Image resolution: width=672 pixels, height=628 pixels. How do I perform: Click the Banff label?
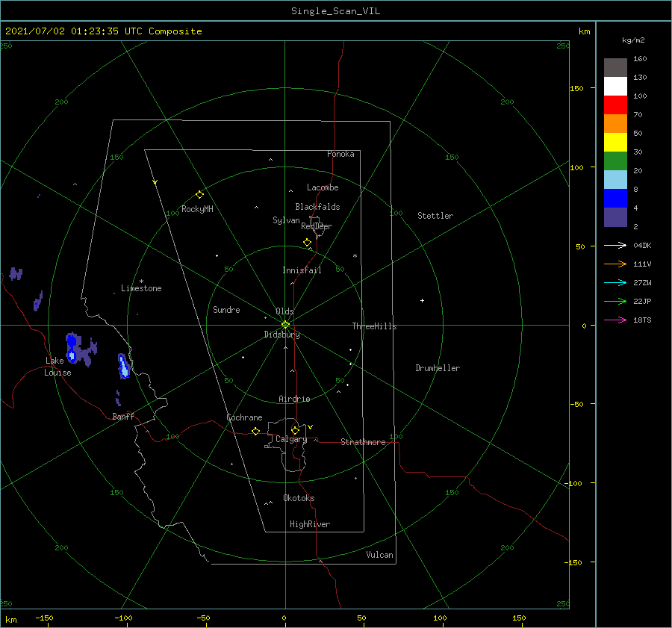[x=123, y=416]
